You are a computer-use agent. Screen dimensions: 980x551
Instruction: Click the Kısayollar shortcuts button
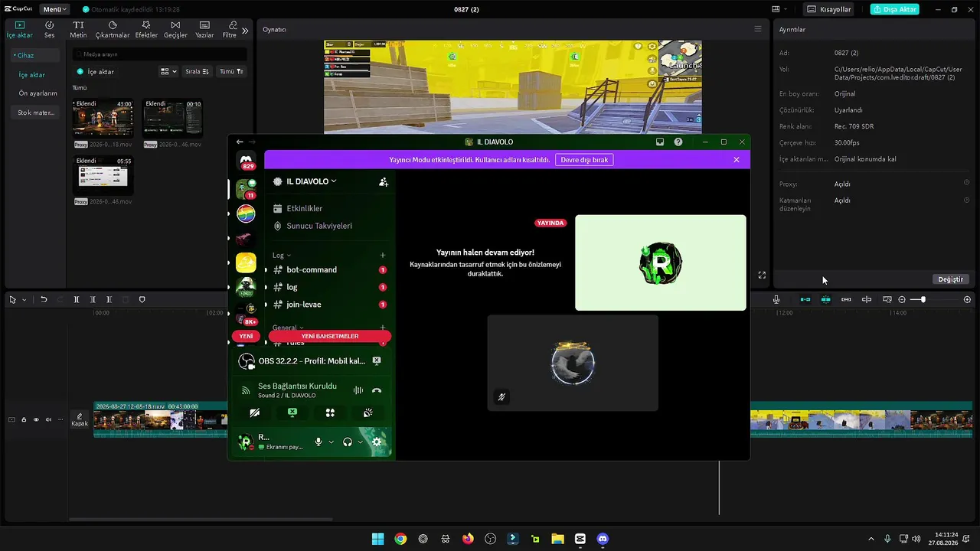point(829,9)
